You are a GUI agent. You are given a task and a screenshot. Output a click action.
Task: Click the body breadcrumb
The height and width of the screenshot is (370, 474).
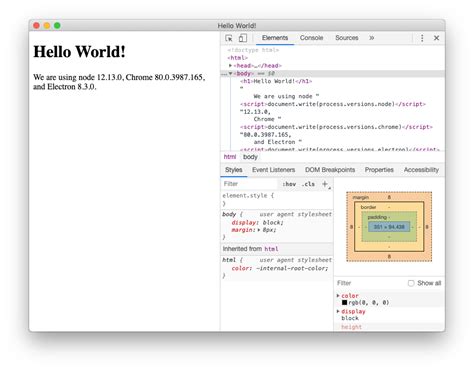pyautogui.click(x=250, y=157)
